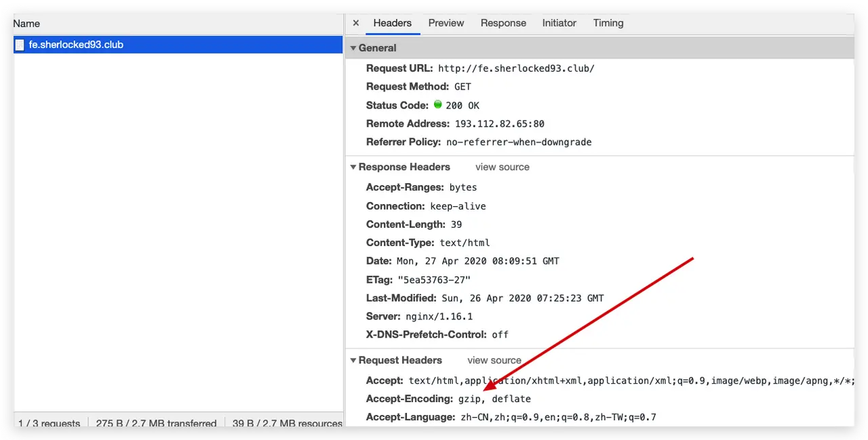Click the '275 B / 2.7 MB transferred' status
Screen dimensions: 868x440
point(156,422)
